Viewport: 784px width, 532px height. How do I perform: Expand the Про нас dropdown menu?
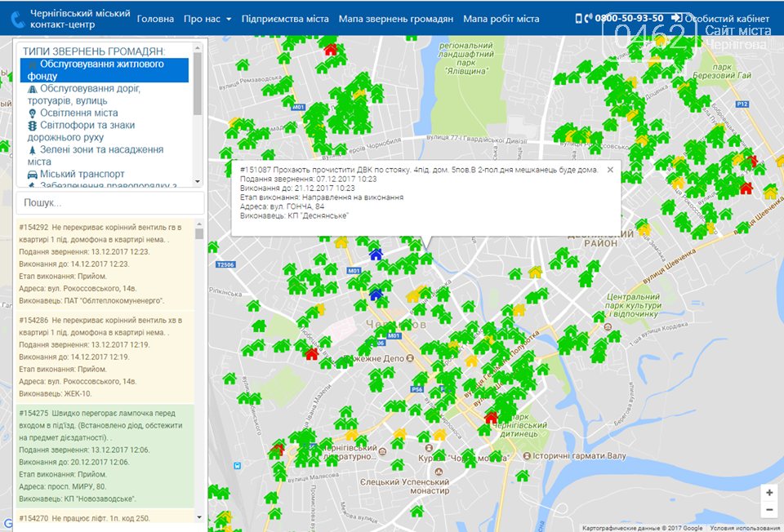pyautogui.click(x=207, y=19)
